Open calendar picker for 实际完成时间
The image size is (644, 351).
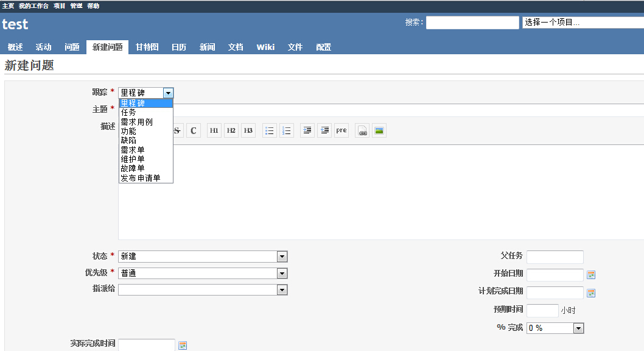(x=183, y=346)
